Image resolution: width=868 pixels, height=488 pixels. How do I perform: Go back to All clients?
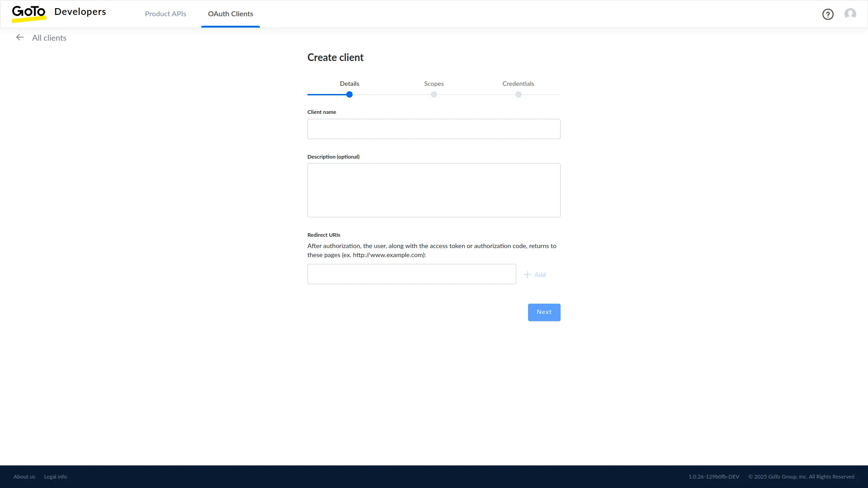click(49, 38)
